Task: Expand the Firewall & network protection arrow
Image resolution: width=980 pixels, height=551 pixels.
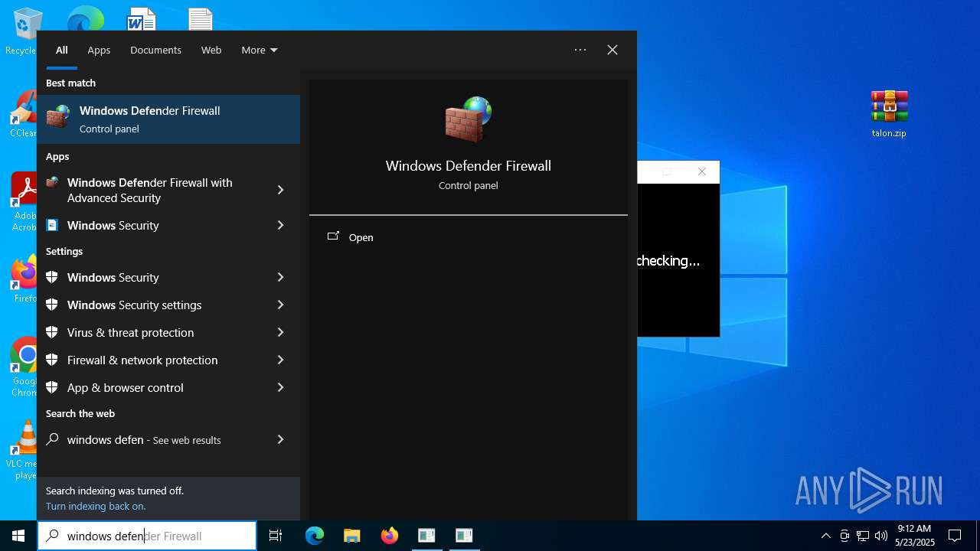Action: pyautogui.click(x=280, y=360)
